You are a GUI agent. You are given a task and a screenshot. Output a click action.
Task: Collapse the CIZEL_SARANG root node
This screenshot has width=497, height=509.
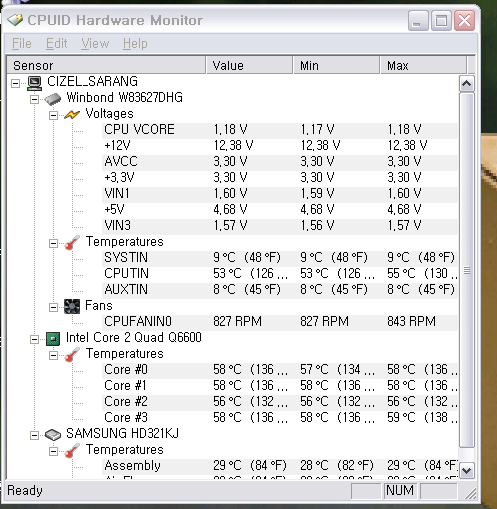pos(15,83)
